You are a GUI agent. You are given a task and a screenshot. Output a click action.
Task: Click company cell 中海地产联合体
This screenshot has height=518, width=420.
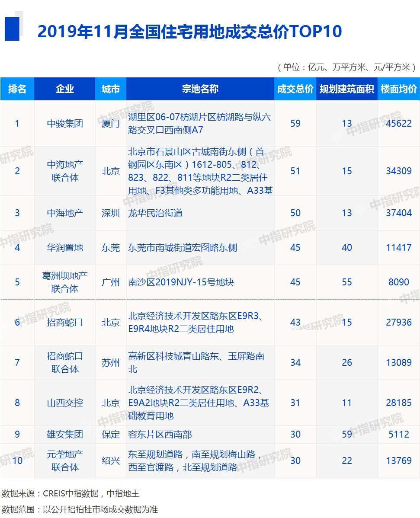[x=65, y=171]
